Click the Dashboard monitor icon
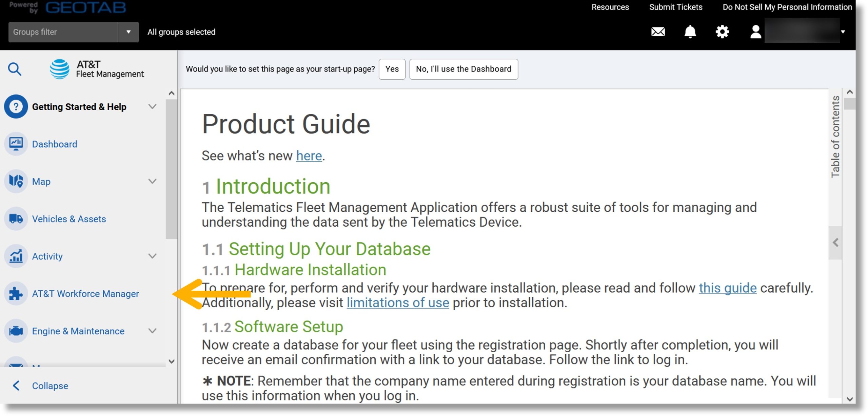The width and height of the screenshot is (868, 416). coord(16,144)
